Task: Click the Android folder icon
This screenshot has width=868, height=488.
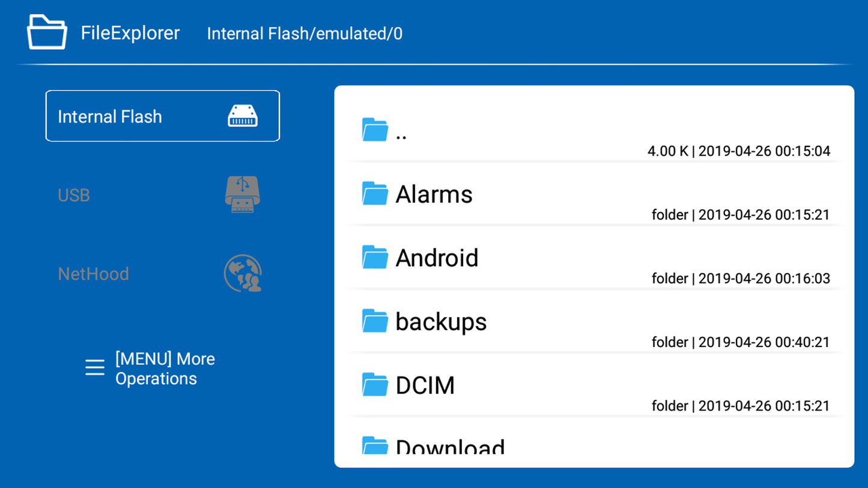Action: click(375, 258)
